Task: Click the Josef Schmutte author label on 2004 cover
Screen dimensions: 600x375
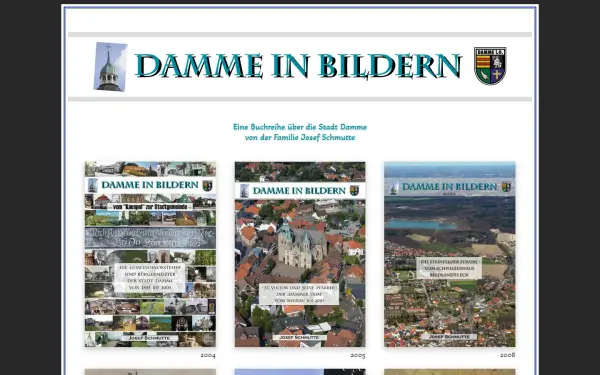Action: tap(149, 338)
